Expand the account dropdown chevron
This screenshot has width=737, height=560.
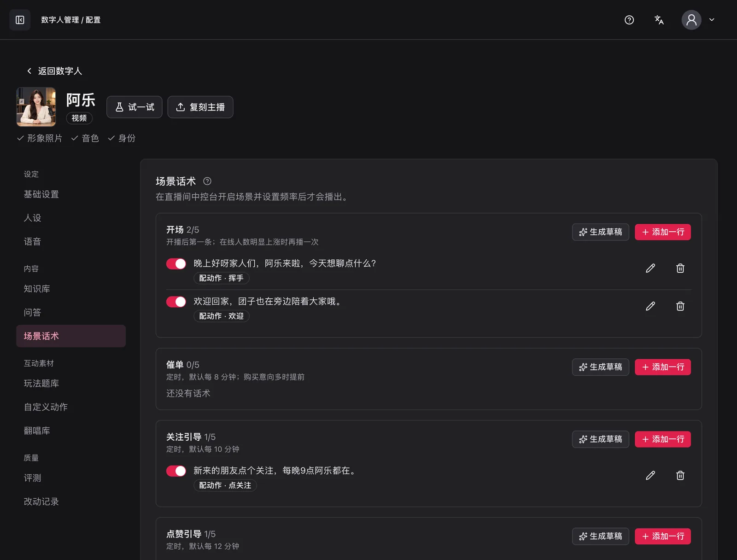(x=712, y=20)
